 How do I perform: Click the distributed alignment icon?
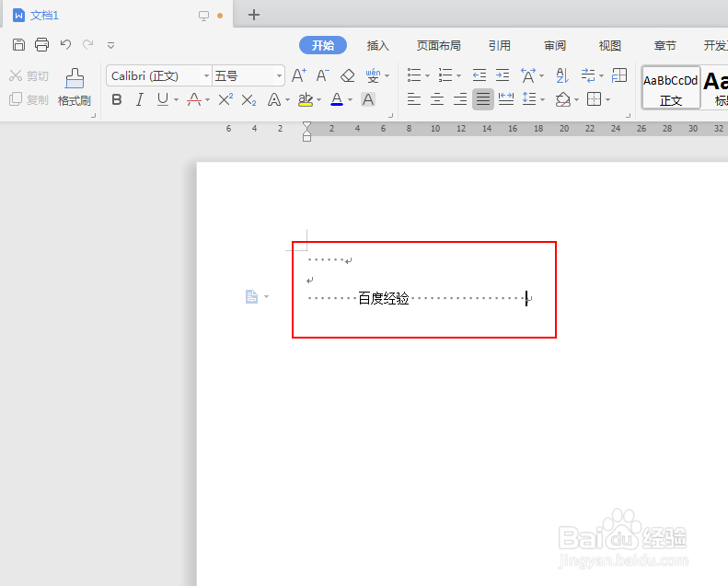tap(506, 98)
